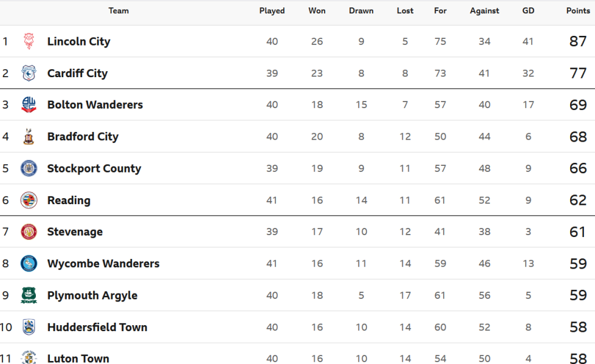Screen dimensions: 595x364
Task: Click the Wycombe Wanderers blue badge
Action: pos(29,263)
